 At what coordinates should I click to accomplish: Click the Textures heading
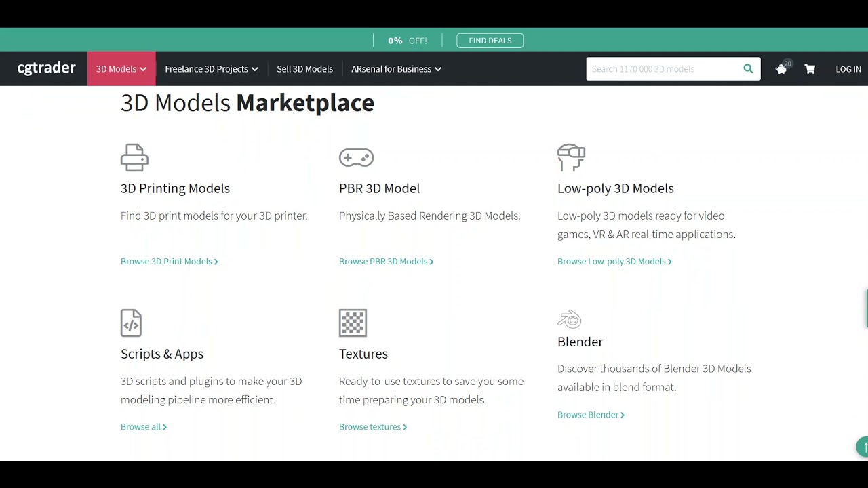363,354
